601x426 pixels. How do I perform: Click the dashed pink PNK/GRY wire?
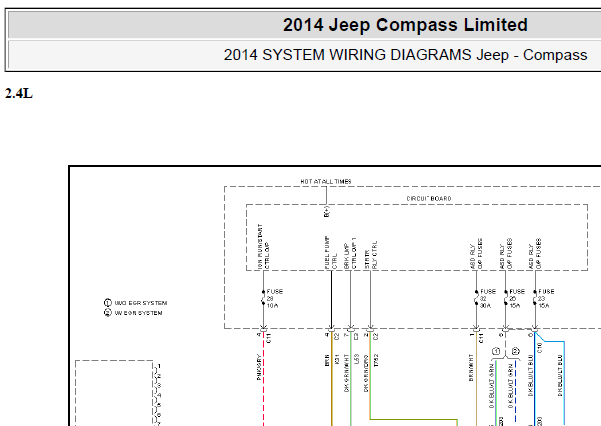point(264,380)
